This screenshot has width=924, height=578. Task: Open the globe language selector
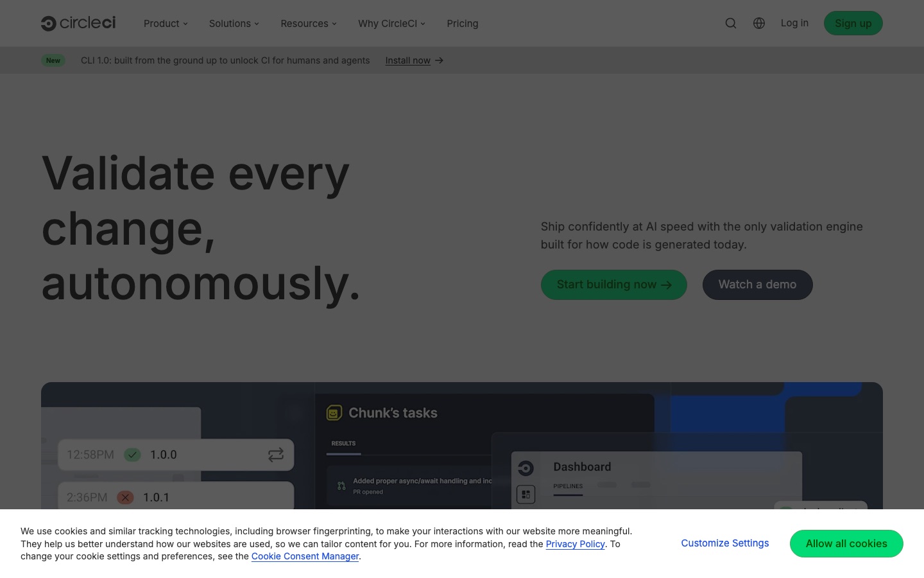(x=759, y=23)
